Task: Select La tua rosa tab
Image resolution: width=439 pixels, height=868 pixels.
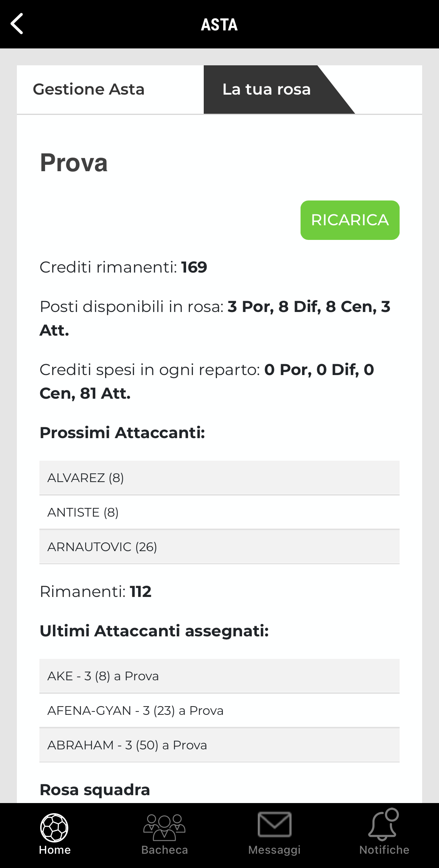Action: pyautogui.click(x=266, y=90)
